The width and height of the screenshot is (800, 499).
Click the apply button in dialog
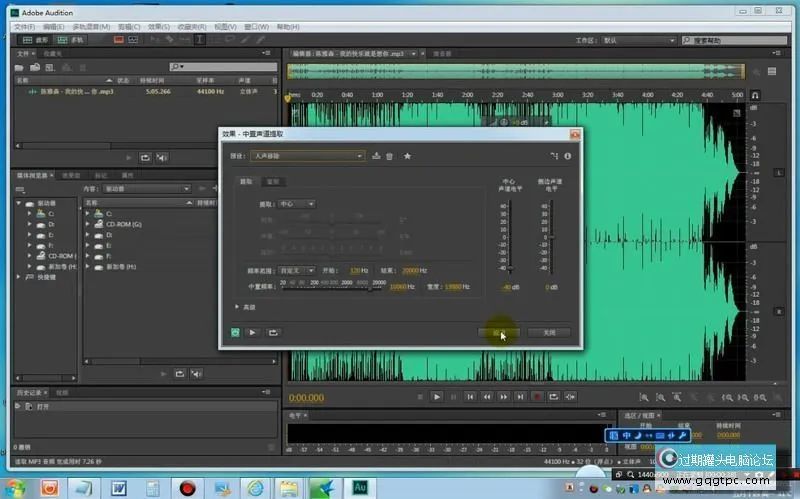click(x=498, y=332)
